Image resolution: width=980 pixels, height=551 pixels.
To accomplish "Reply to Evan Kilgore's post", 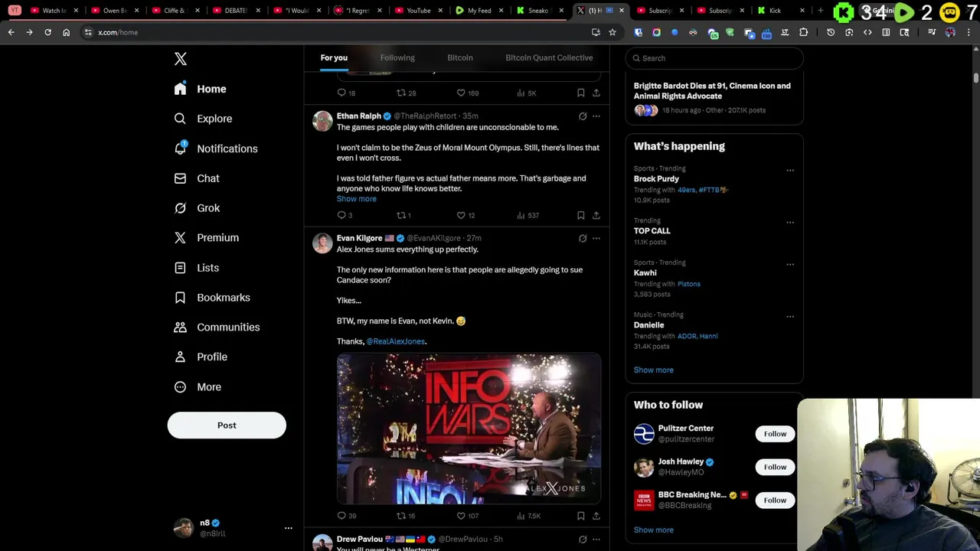I will (x=346, y=516).
